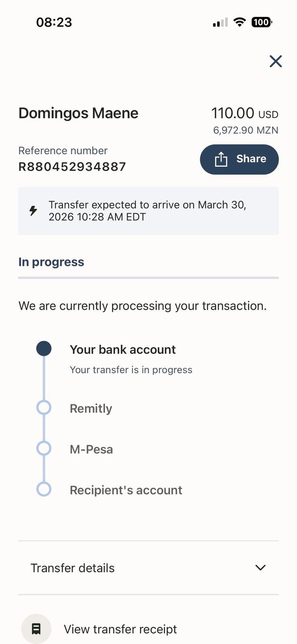Close the transfer status screen
The width and height of the screenshot is (297, 644).
click(276, 61)
